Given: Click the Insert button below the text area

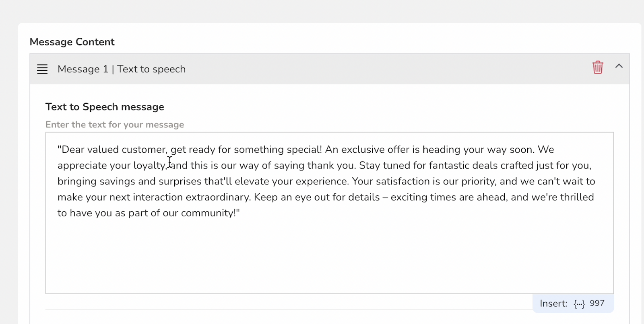Looking at the screenshot, I should (554, 303).
